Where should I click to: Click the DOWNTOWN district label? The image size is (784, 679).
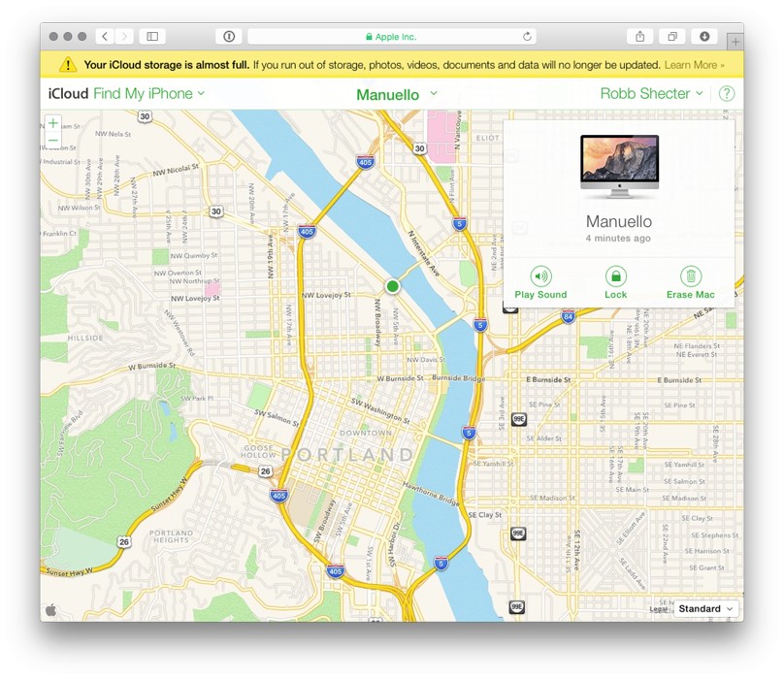coord(366,433)
